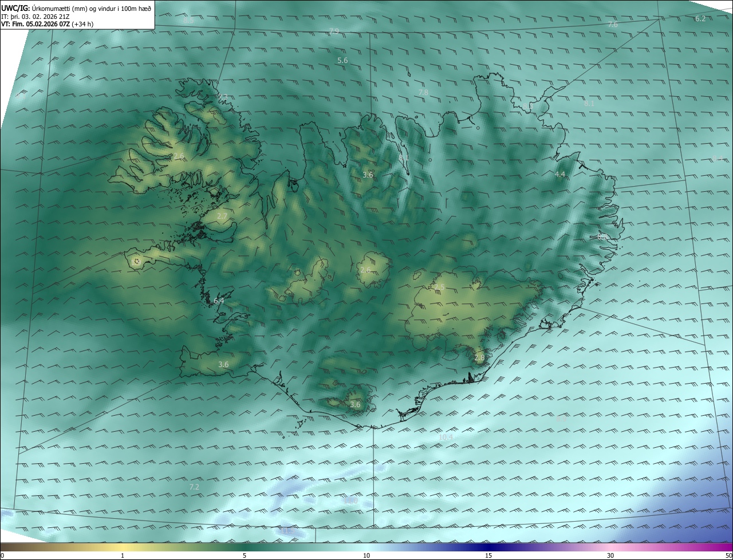Click the 30 tick on color scale
733x560 pixels.
(x=610, y=555)
